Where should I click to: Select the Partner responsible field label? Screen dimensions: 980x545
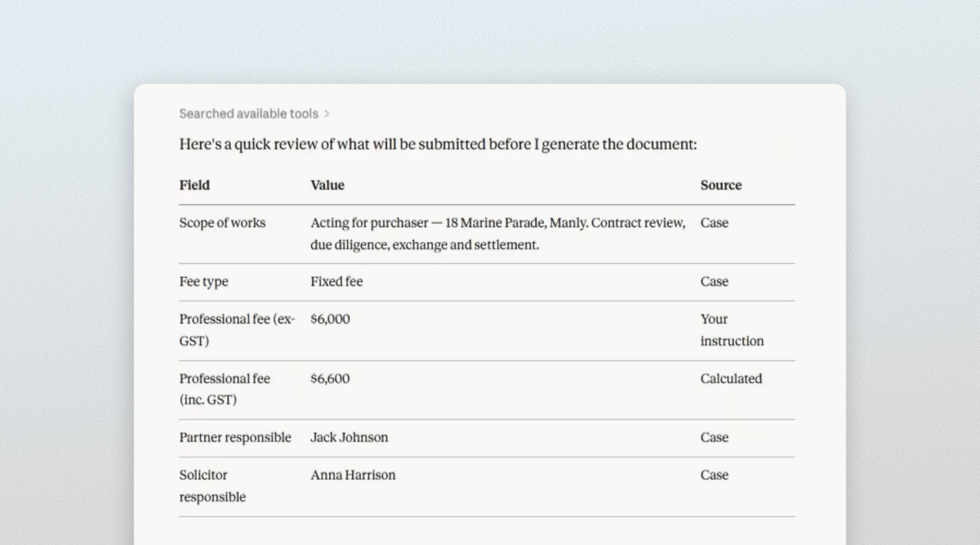[x=235, y=438]
